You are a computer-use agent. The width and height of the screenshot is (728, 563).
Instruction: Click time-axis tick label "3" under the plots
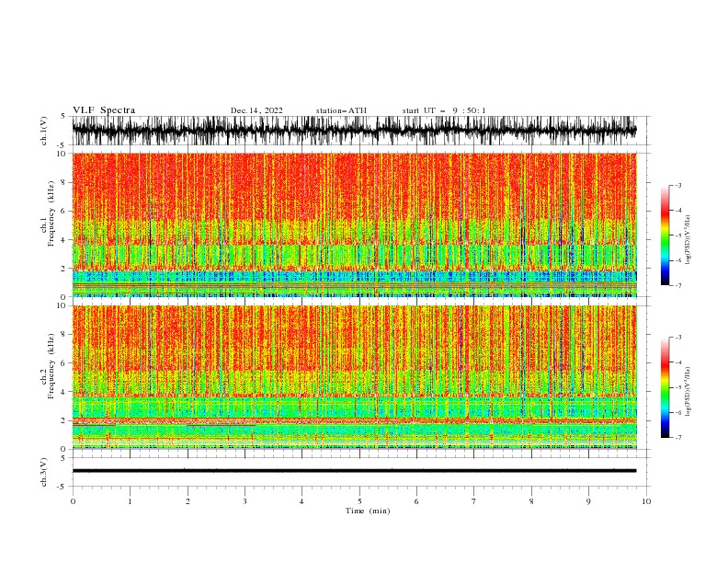coord(245,501)
